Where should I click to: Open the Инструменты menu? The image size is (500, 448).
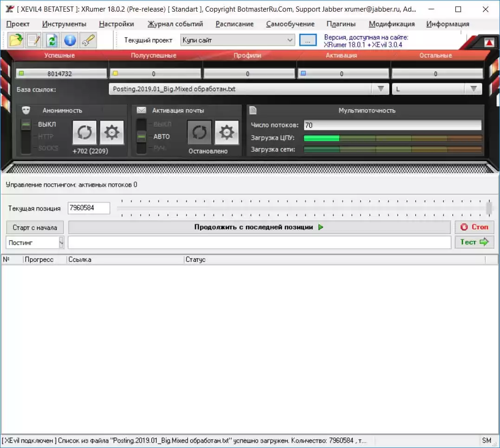point(64,24)
